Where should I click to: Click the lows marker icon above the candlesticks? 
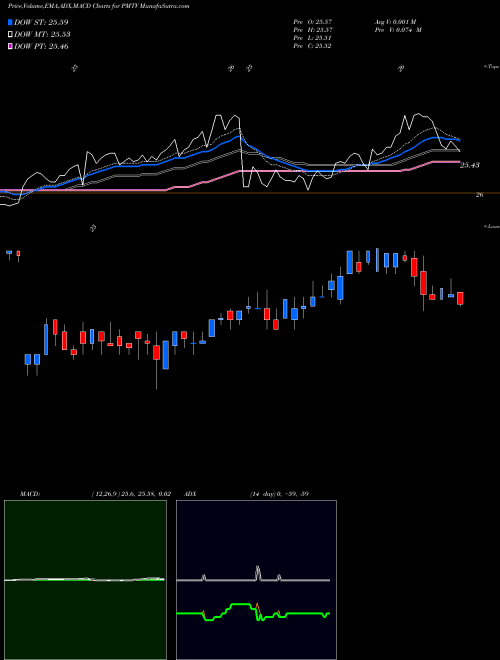pos(93,228)
